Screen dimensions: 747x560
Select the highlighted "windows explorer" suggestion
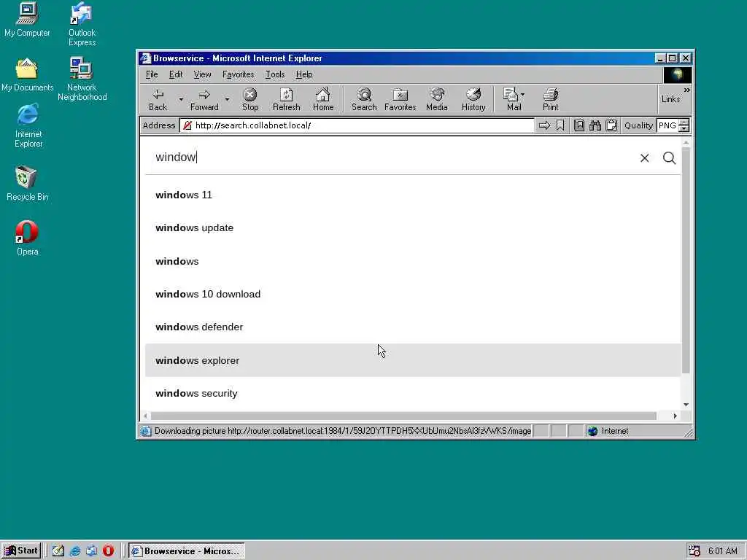(413, 360)
